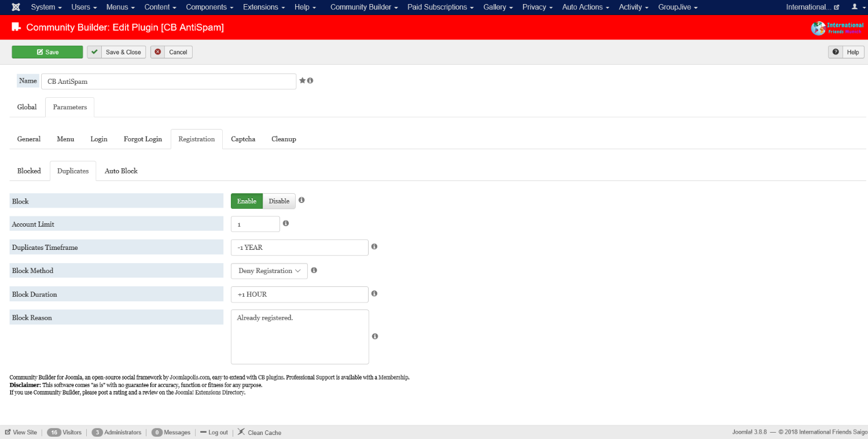Click the Clean Cache icon
This screenshot has width=868, height=439.
click(x=241, y=432)
